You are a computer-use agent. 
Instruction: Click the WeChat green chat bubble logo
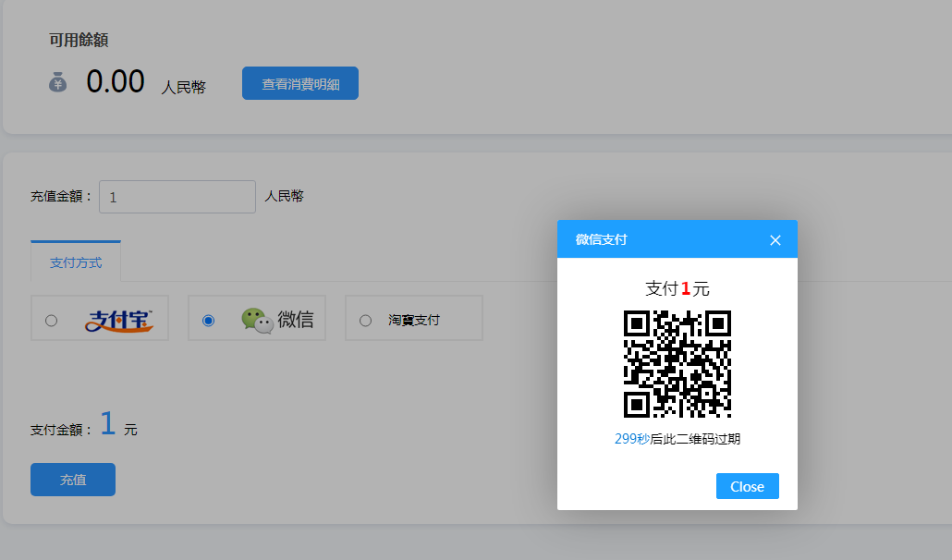pyautogui.click(x=257, y=320)
